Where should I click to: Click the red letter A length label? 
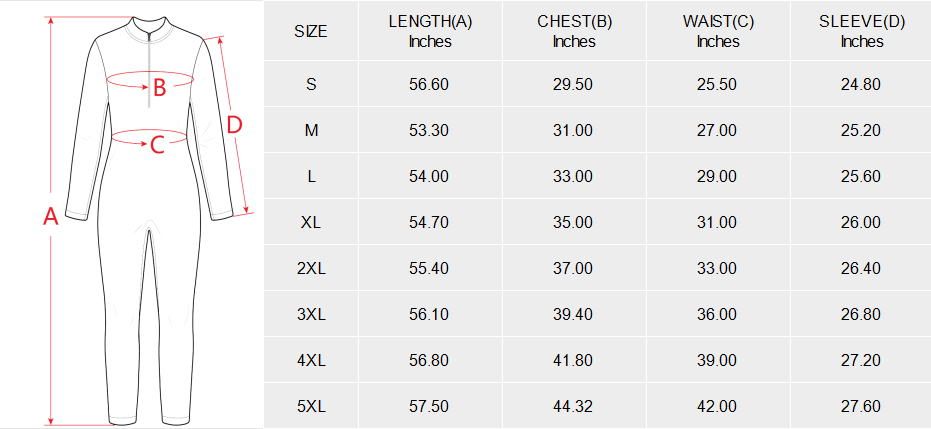tap(50, 216)
